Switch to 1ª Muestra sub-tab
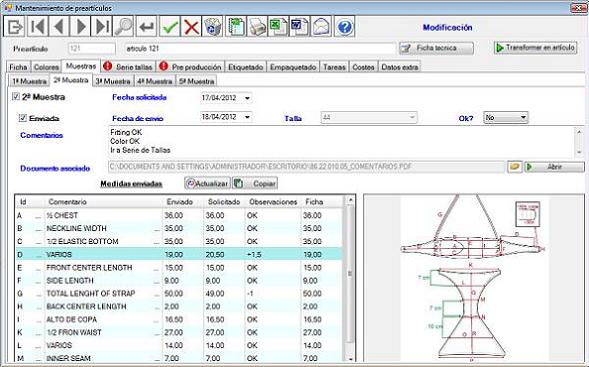This screenshot has height=367, width=589. [x=29, y=81]
